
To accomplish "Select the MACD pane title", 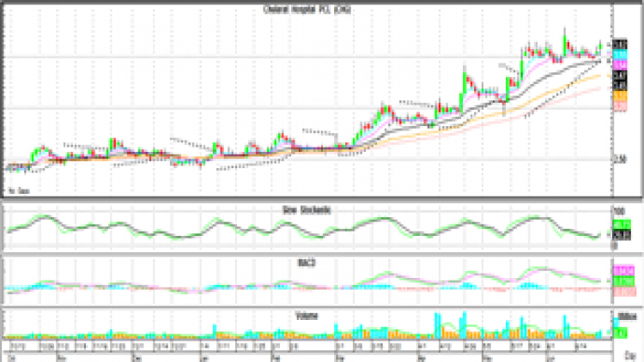I will pyautogui.click(x=306, y=262).
